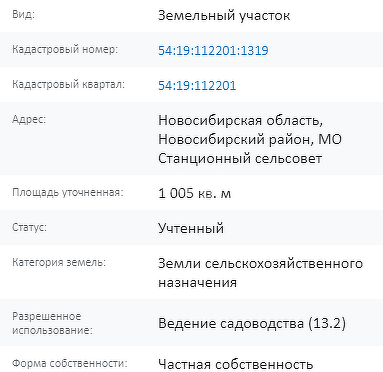Click the 'Кадастровый квартал:' label
The height and width of the screenshot is (372, 383).
(x=68, y=84)
